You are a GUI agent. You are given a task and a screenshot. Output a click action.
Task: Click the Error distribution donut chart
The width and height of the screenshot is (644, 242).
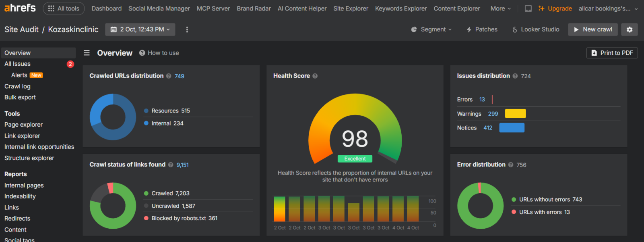coord(481,206)
